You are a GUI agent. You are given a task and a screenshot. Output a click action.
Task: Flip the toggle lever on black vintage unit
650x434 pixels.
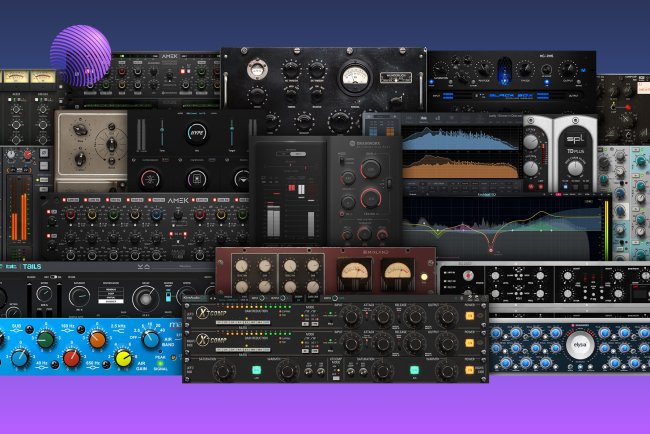[397, 99]
